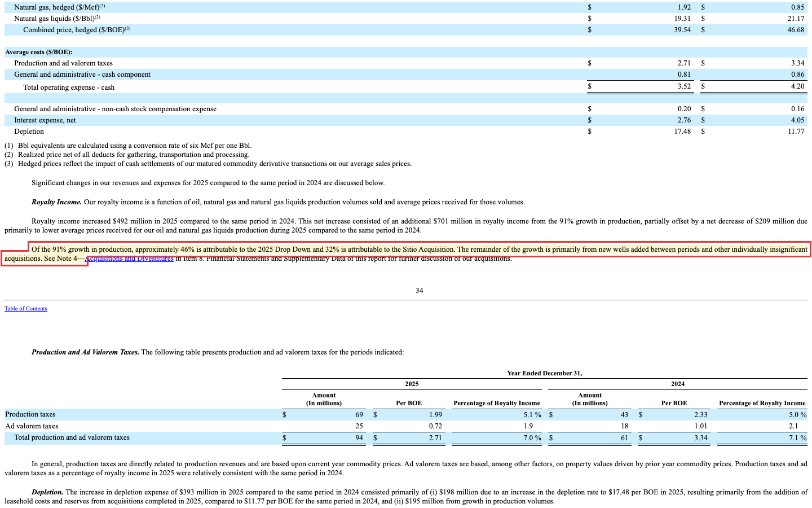Click the 'Royalty Income.' bold paragraph heading
812x508 pixels.
[x=56, y=202]
